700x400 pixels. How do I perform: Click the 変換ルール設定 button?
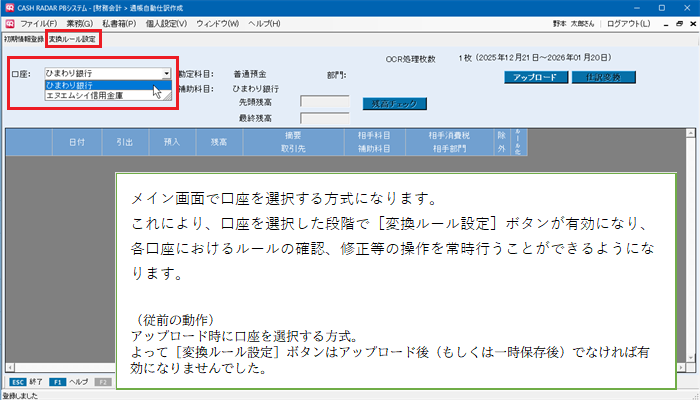click(x=72, y=39)
